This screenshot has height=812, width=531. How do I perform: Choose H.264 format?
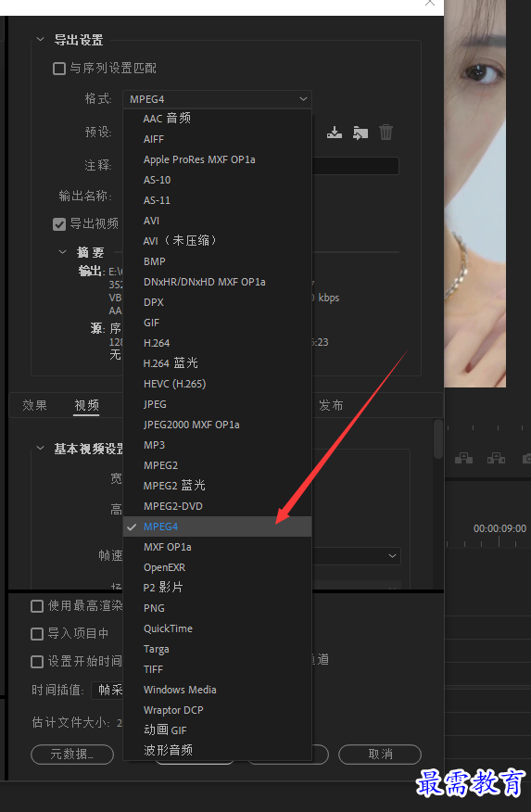(217, 343)
